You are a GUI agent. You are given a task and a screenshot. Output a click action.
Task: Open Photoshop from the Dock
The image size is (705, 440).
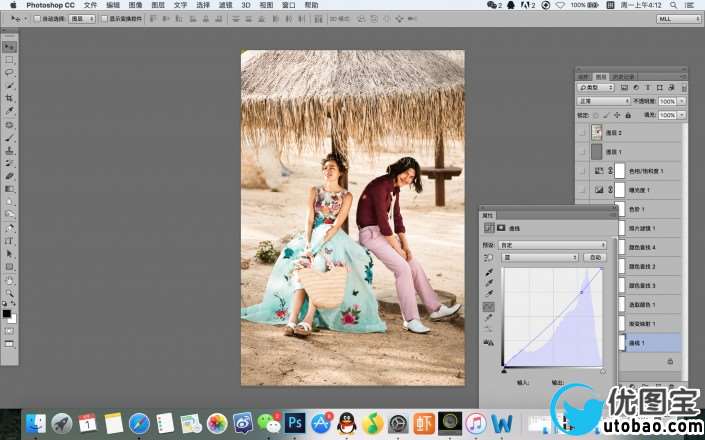point(295,423)
